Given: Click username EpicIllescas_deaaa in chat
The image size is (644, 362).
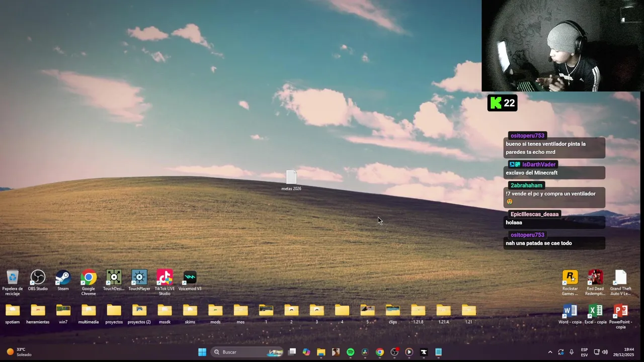Looking at the screenshot, I should [534, 214].
